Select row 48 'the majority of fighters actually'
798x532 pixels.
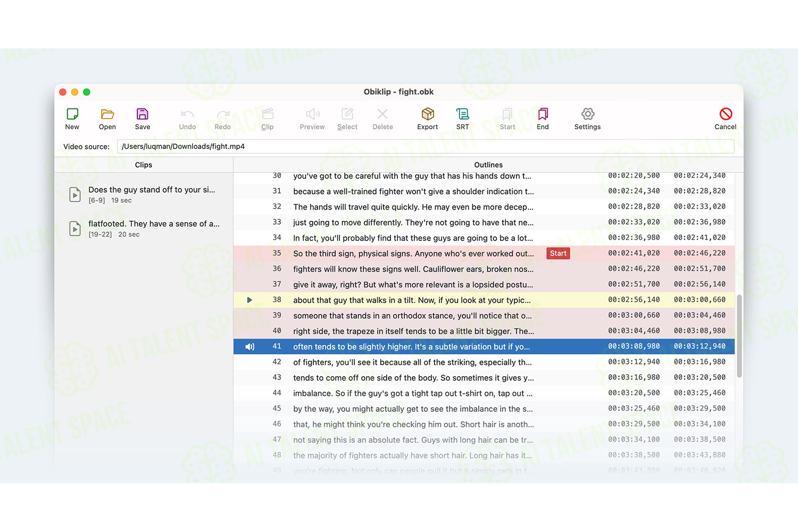coord(484,455)
